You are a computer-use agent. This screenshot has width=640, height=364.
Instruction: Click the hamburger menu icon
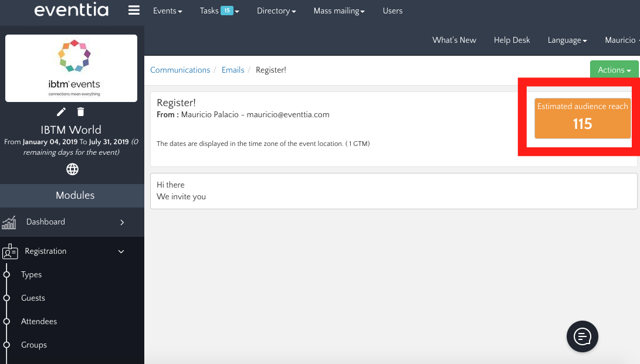134,11
